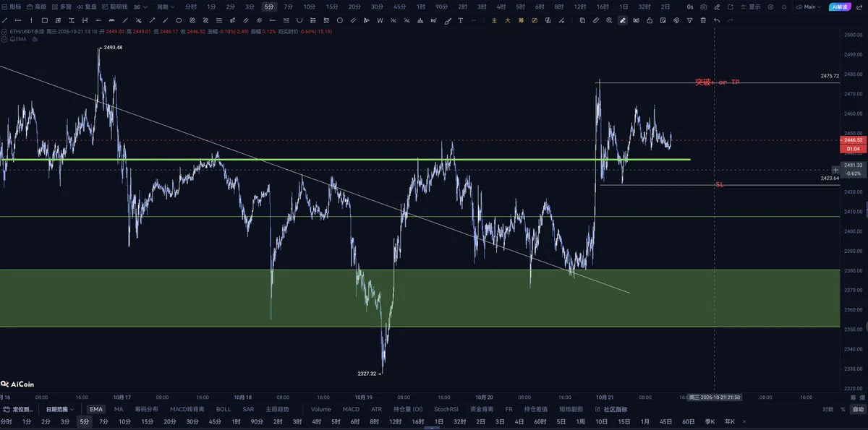Click the zoom-in magnifier tool
Screen dimensions: 868x430
(x=609, y=20)
